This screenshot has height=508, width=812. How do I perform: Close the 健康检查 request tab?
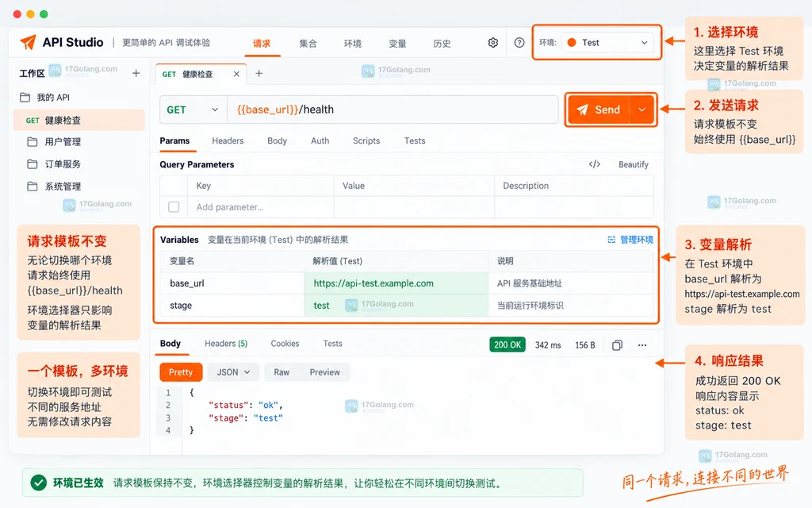pyautogui.click(x=236, y=74)
